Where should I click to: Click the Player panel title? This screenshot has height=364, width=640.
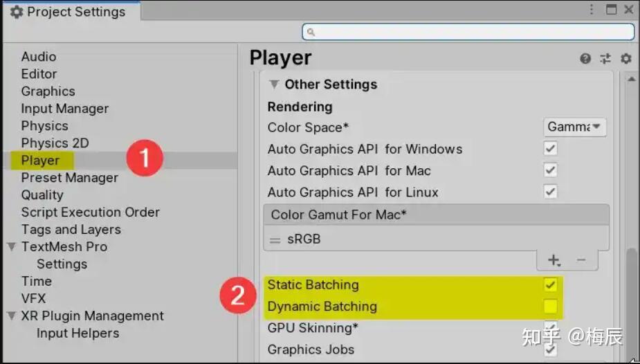tap(280, 58)
